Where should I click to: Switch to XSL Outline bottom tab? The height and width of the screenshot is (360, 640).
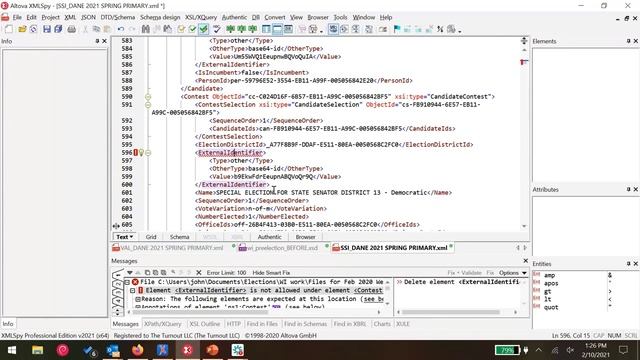point(204,324)
